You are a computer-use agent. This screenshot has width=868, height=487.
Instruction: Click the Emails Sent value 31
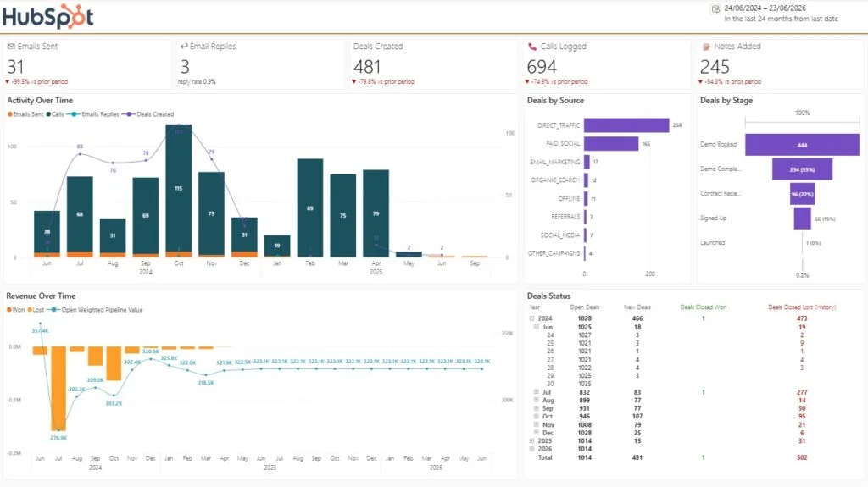(x=15, y=67)
